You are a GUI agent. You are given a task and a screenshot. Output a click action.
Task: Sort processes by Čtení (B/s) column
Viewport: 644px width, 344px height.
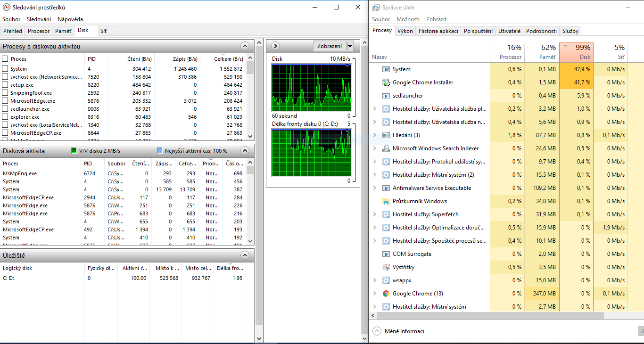[130, 59]
